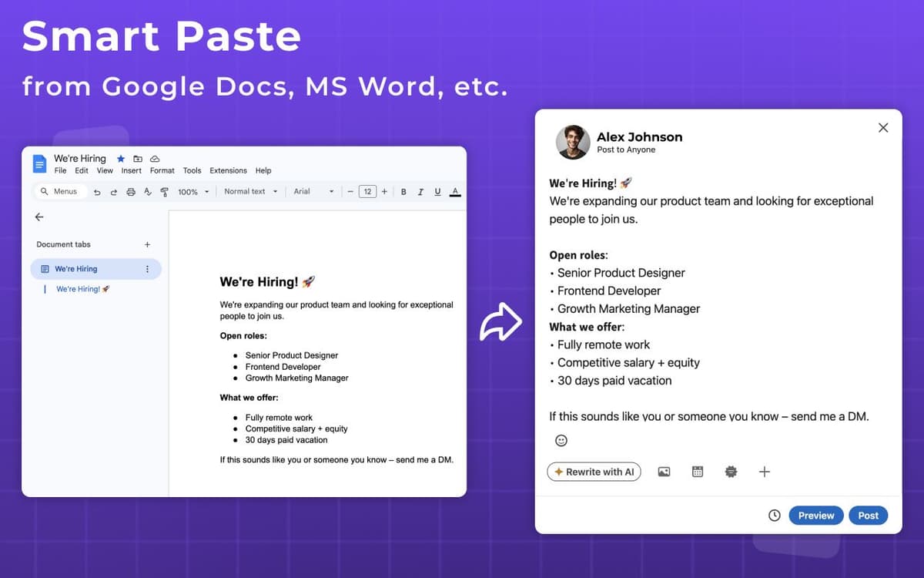Jump to We're Hiring! outline heading
Screen dimensions: 924x578
click(x=82, y=289)
